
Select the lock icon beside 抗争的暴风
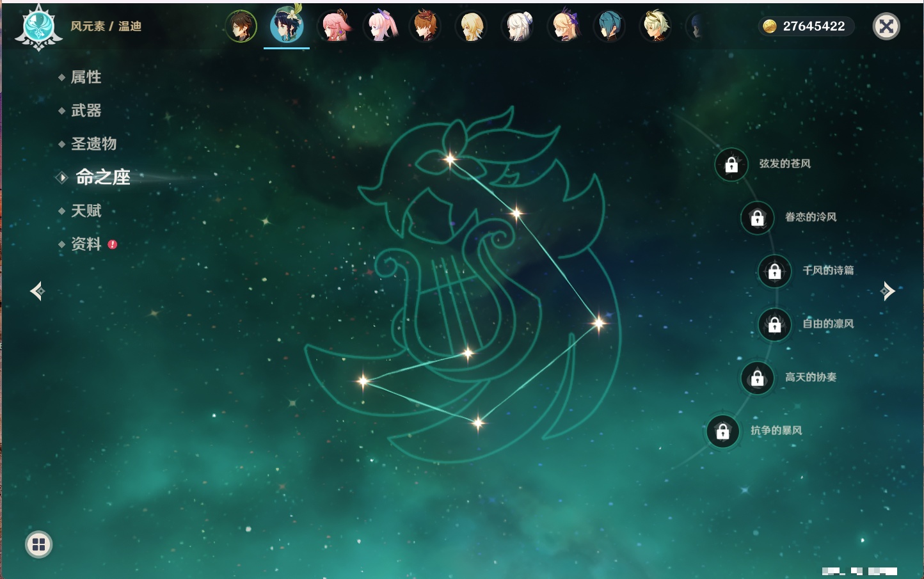723,431
